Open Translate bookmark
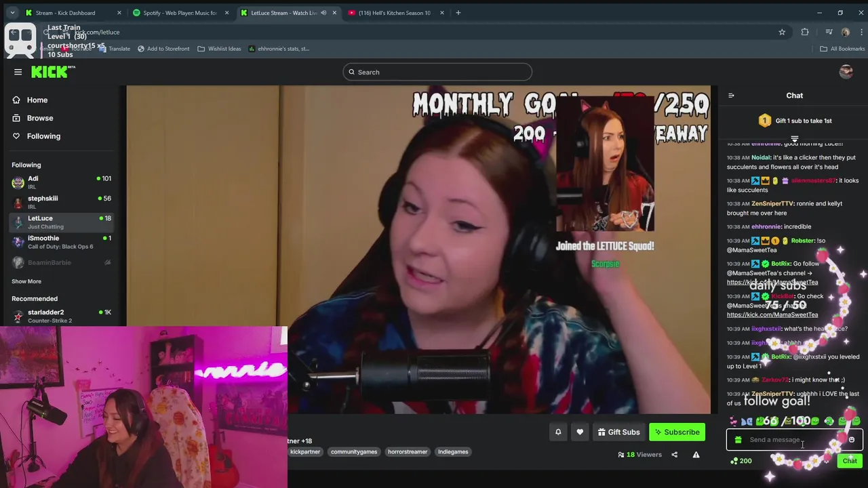 click(x=114, y=49)
